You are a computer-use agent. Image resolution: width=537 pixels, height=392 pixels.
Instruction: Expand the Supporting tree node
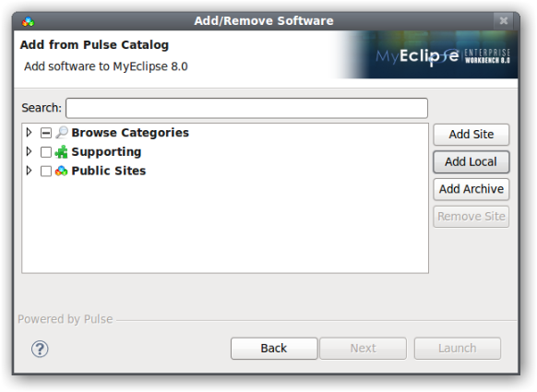[30, 151]
